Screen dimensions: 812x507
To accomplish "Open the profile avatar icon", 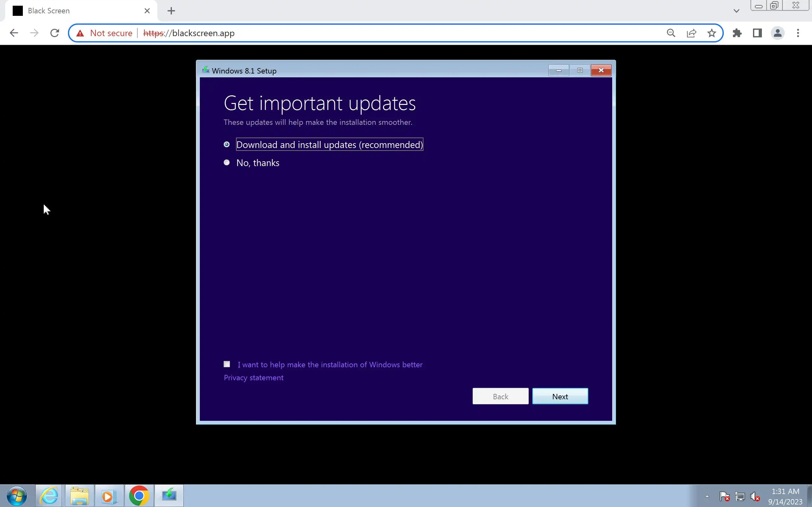I will (x=777, y=33).
